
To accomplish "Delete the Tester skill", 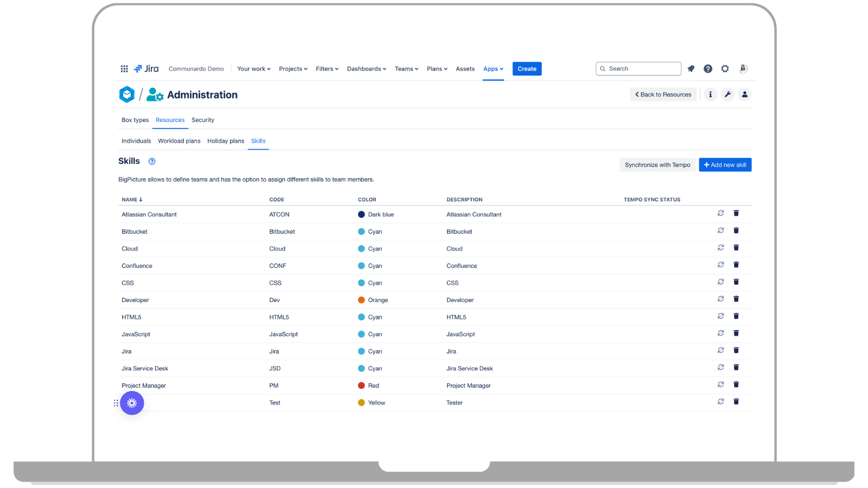I will coord(736,401).
